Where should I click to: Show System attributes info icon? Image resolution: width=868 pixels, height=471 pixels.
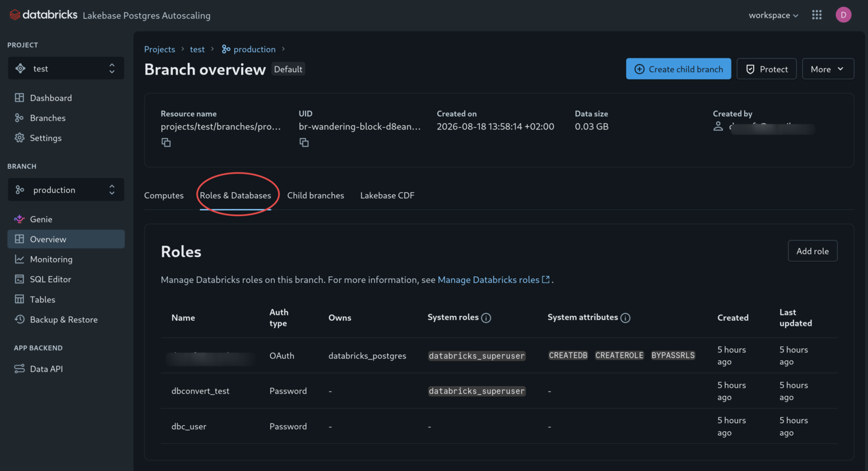click(x=626, y=318)
